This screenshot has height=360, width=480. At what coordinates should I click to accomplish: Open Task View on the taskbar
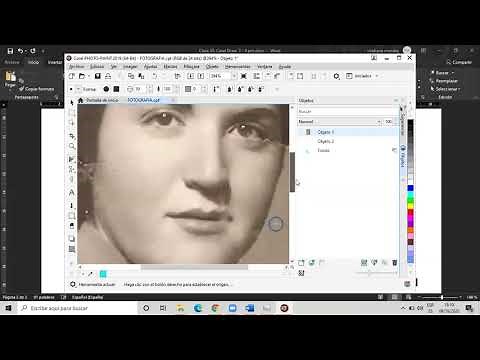[x=163, y=308]
